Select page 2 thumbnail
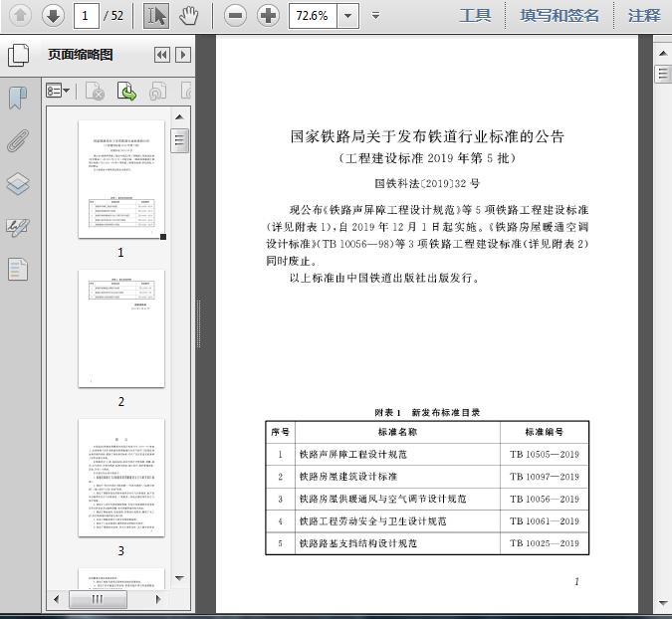Image resolution: width=672 pixels, height=619 pixels. pyautogui.click(x=121, y=328)
